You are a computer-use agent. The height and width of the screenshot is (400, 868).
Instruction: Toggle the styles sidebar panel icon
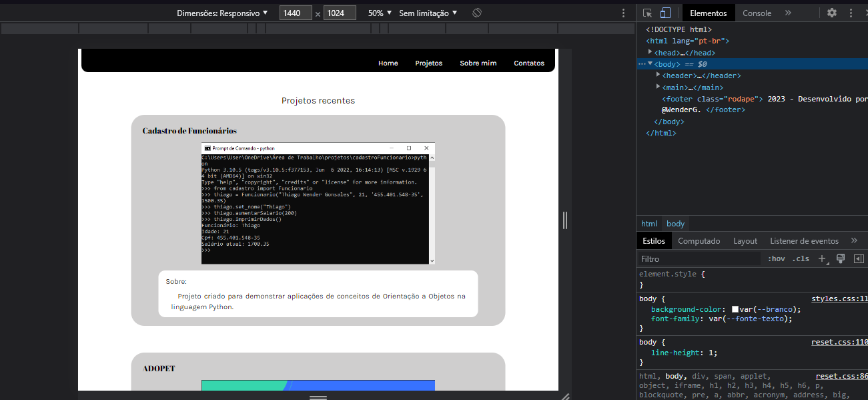pos(859,258)
